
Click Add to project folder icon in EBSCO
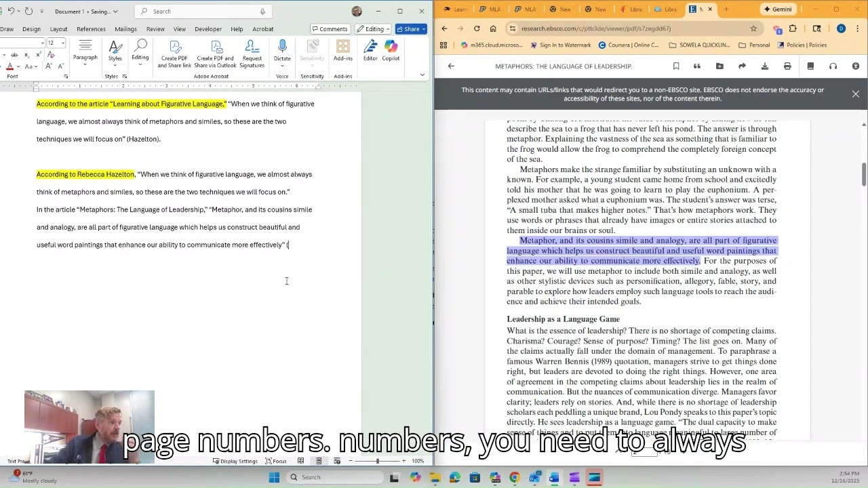[x=719, y=66]
